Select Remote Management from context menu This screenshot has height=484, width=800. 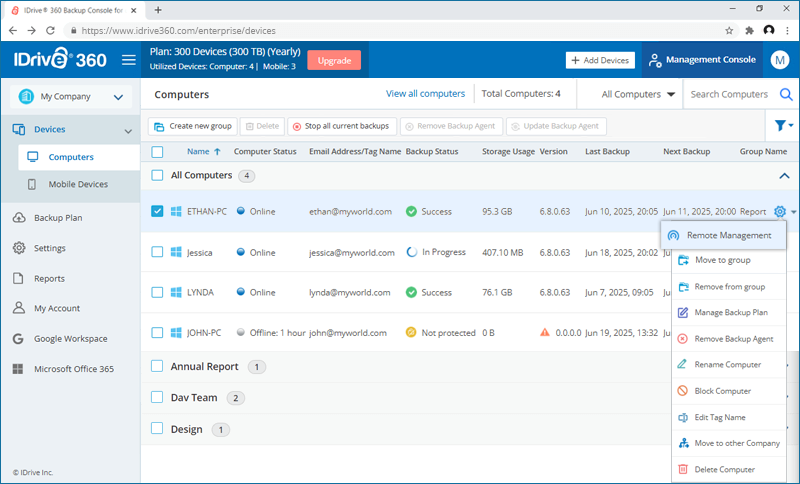(723, 235)
